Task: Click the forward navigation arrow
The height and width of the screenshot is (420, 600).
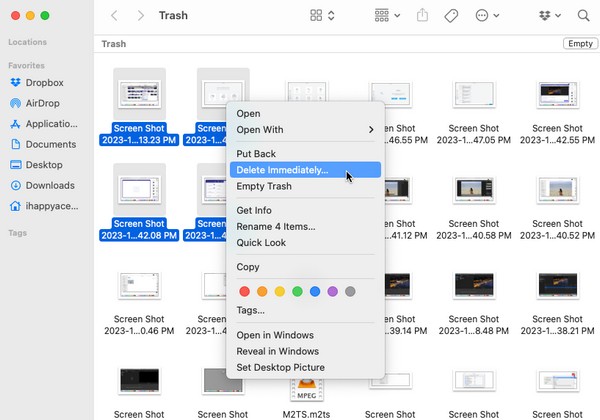Action: (140, 16)
